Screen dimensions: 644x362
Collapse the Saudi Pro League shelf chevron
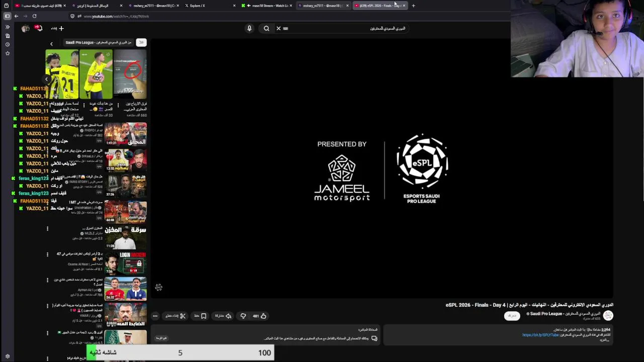(x=51, y=44)
